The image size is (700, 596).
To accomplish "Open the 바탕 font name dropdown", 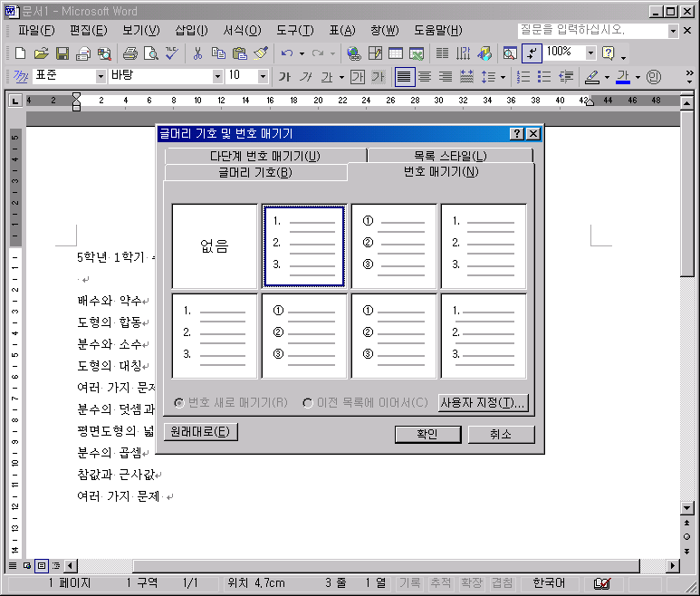I will click(x=217, y=77).
